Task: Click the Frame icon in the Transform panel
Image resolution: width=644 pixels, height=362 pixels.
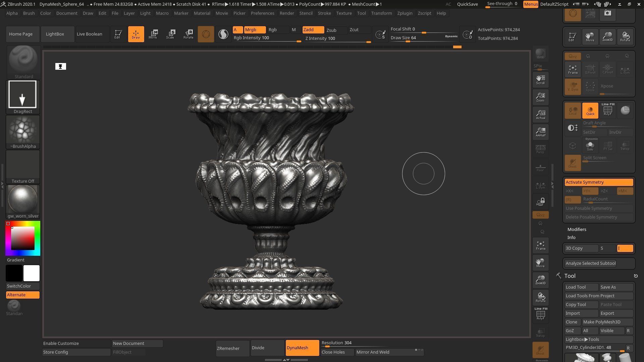Action: 573,69
